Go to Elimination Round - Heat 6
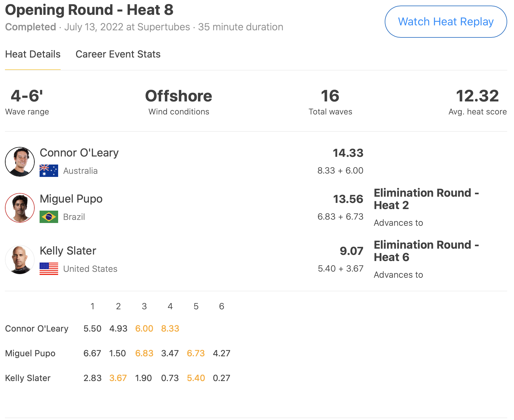 coord(426,251)
